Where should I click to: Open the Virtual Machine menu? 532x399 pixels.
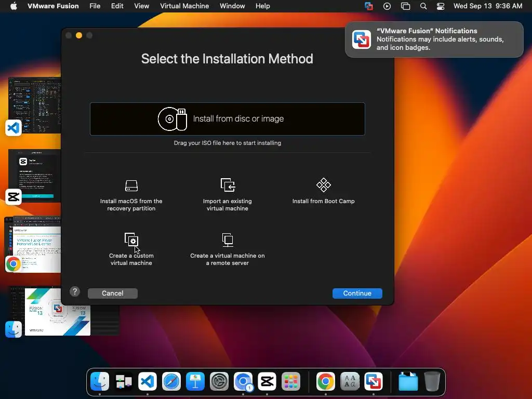184,6
